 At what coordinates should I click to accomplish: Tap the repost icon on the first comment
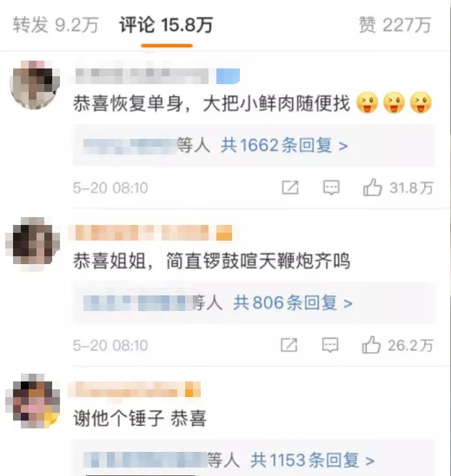click(290, 188)
